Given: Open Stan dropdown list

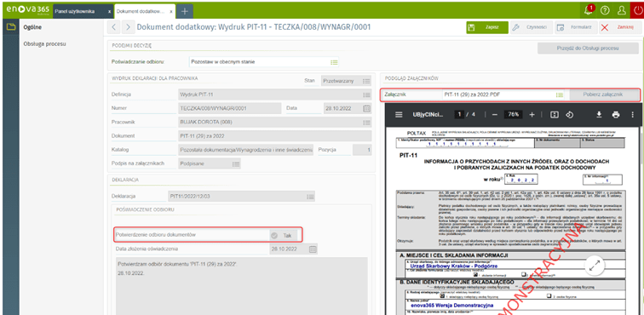Looking at the screenshot, I should 367,81.
